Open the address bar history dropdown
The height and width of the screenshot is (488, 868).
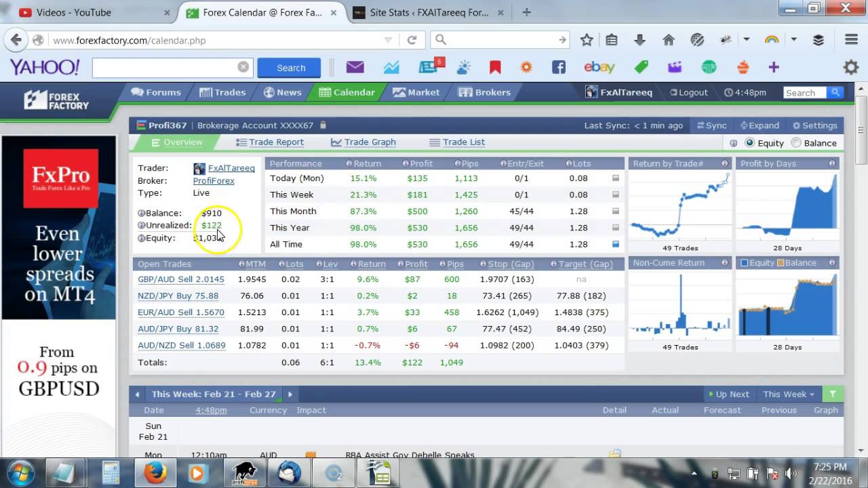click(388, 40)
